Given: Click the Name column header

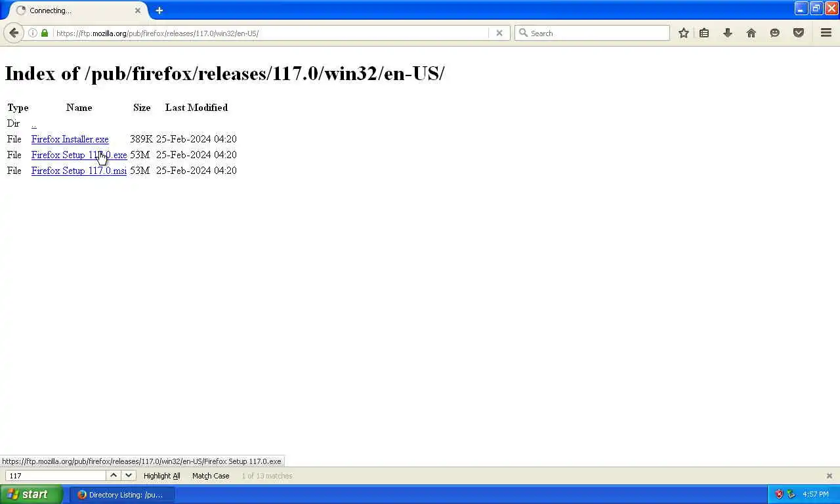Looking at the screenshot, I should (79, 108).
